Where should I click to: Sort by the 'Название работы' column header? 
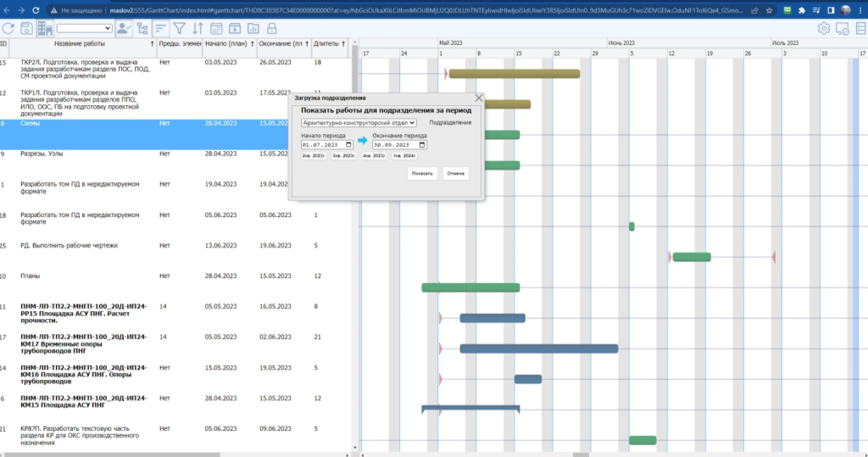coord(80,43)
